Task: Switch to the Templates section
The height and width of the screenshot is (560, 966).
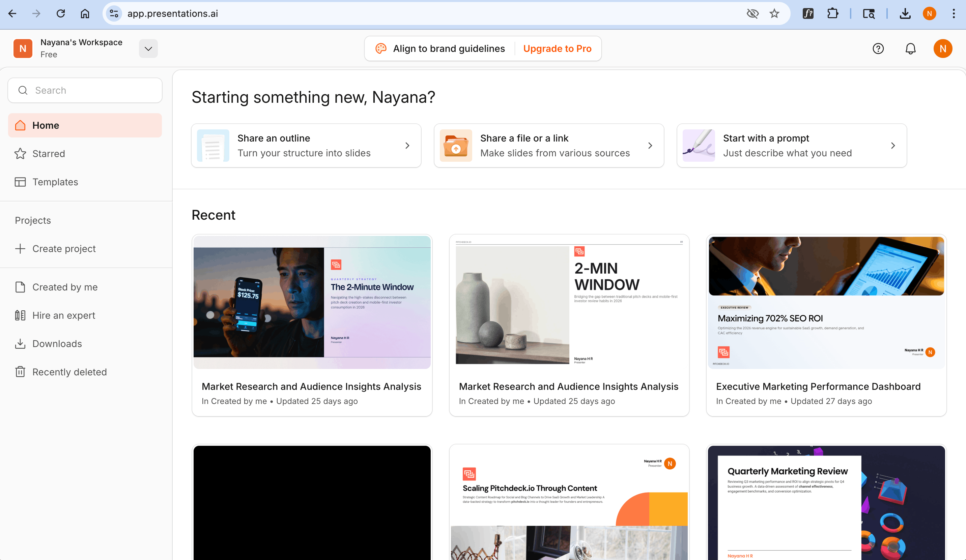Action: [55, 182]
